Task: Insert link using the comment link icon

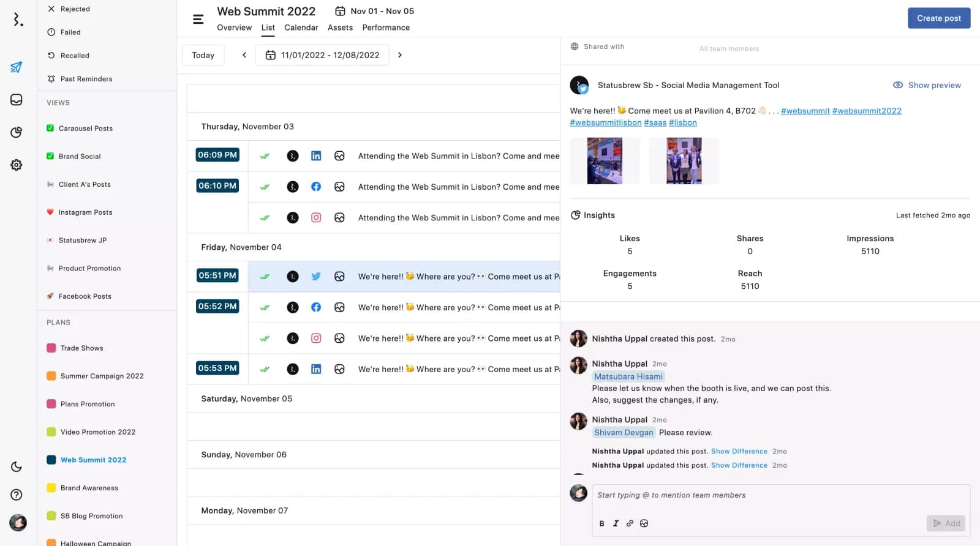Action: 630,523
